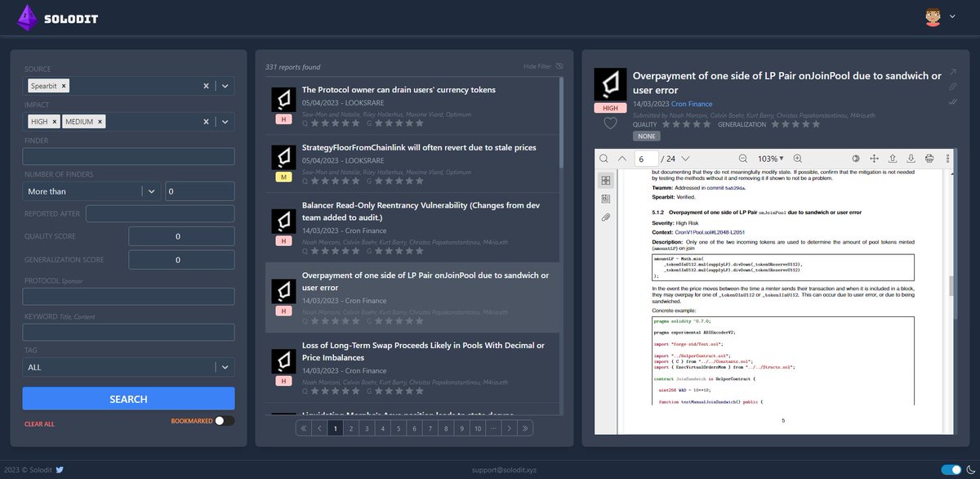980x479 pixels.
Task: Select results page 10
Action: click(477, 428)
